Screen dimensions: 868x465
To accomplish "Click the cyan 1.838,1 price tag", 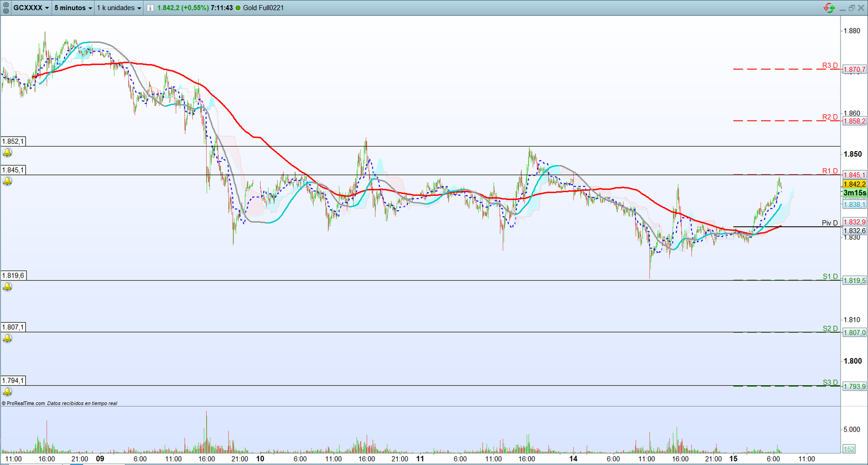I will 855,205.
